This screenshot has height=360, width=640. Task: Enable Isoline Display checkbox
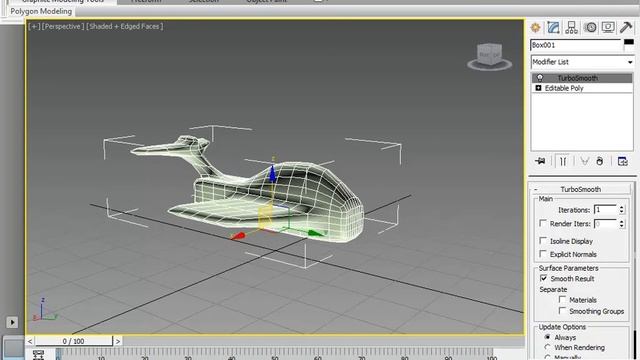(x=542, y=241)
